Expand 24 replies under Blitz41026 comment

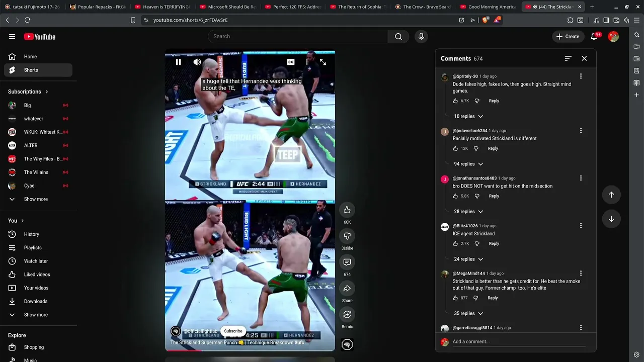pos(468,259)
